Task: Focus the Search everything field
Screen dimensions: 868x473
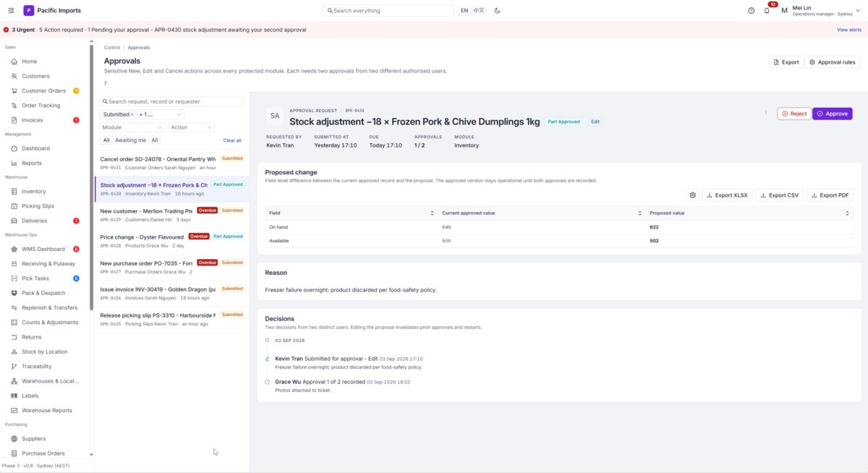Action: 388,11
